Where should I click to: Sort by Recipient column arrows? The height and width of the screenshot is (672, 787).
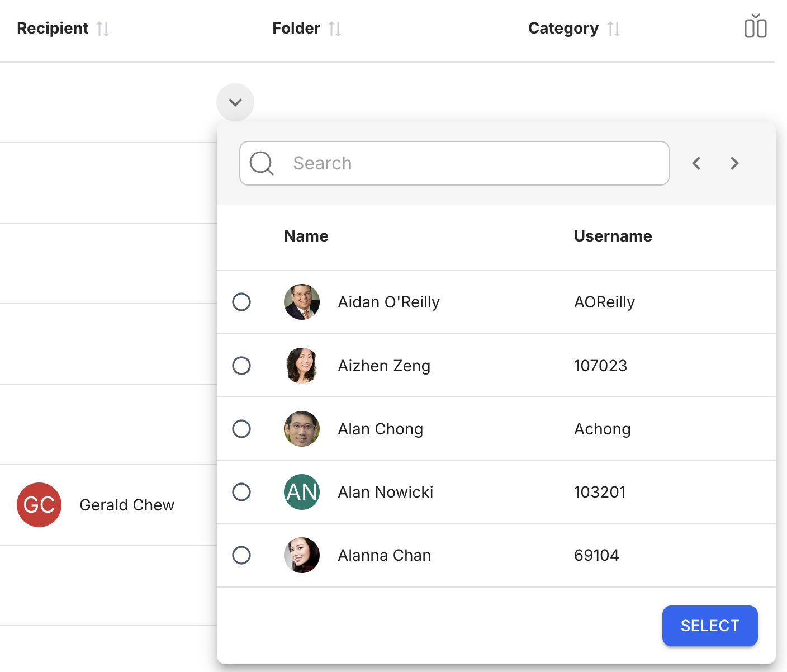coord(103,29)
